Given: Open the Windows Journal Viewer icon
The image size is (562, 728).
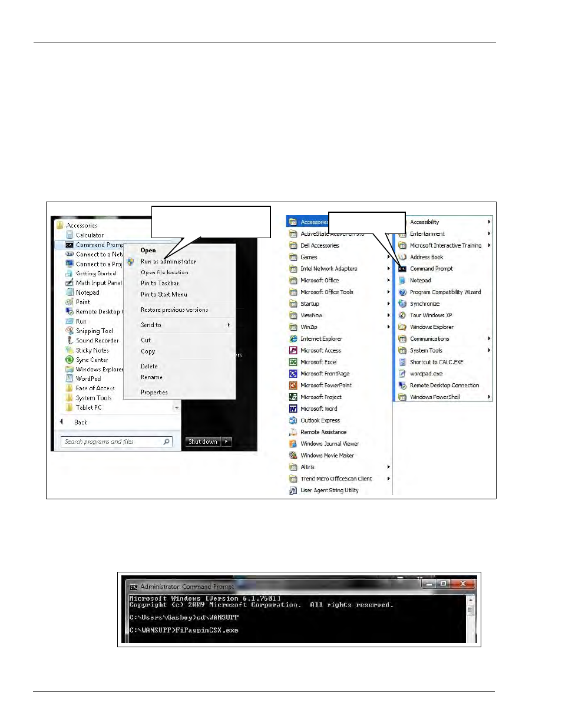Looking at the screenshot, I should (293, 444).
